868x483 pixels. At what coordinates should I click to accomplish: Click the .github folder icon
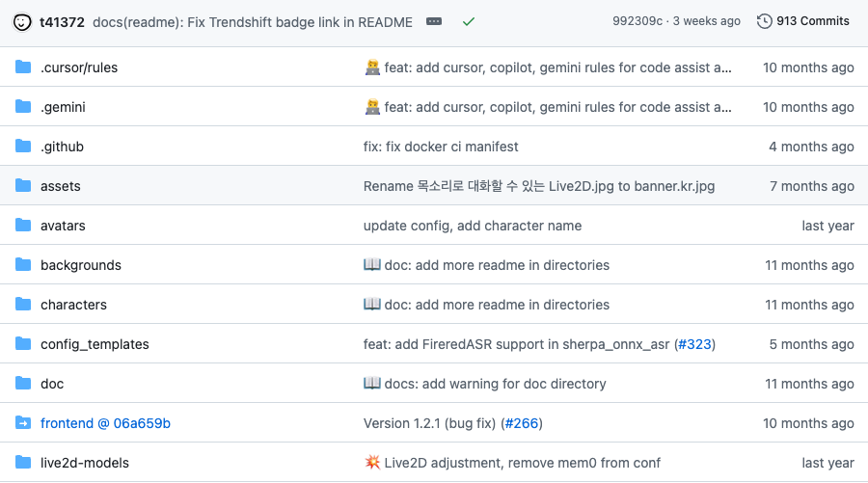(x=23, y=147)
